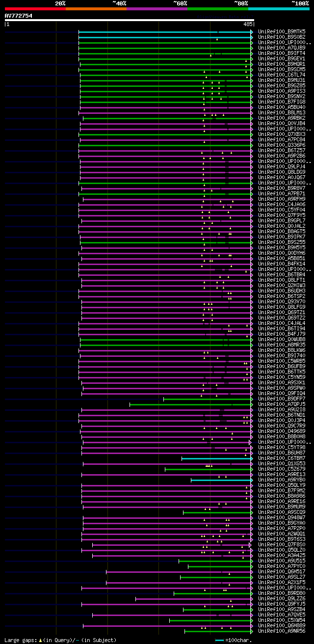Click the green alignment bar for UniRef100_A9NR56
Image resolution: width=314 pixels, height=644 pixels.
click(x=218, y=631)
